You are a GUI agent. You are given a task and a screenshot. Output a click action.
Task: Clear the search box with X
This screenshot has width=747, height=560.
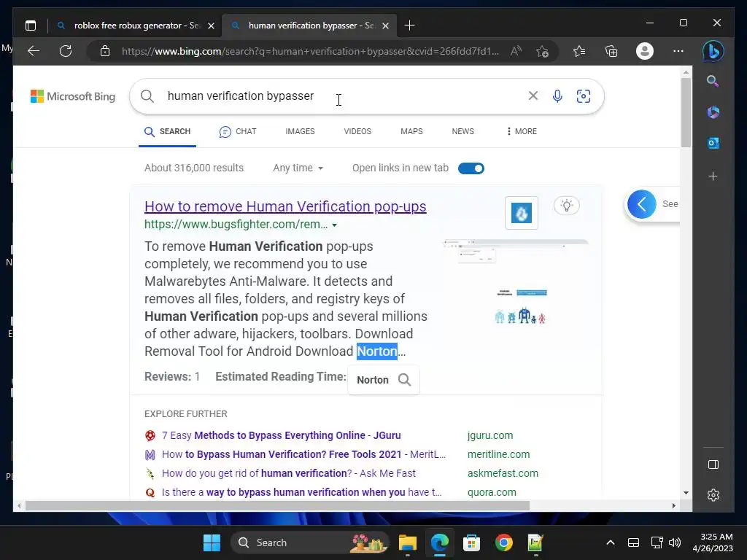click(533, 96)
